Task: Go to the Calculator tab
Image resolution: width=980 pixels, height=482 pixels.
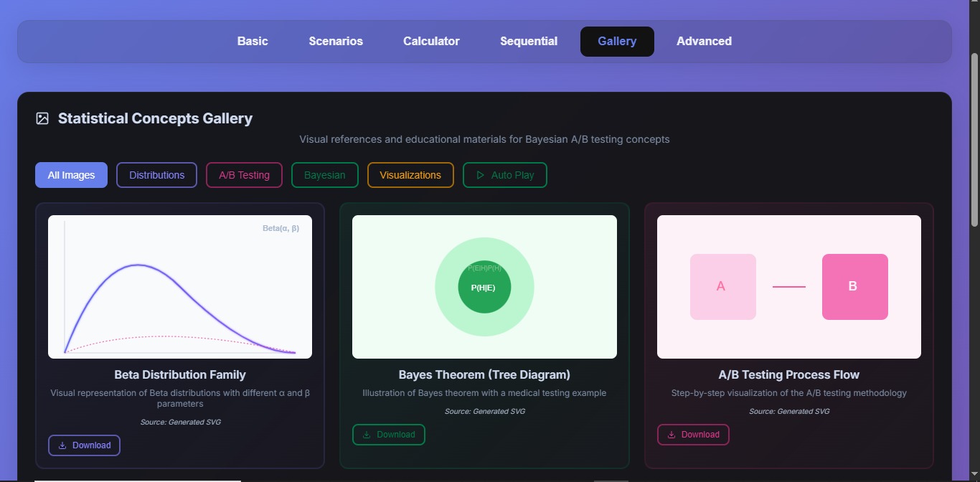Action: pyautogui.click(x=431, y=42)
